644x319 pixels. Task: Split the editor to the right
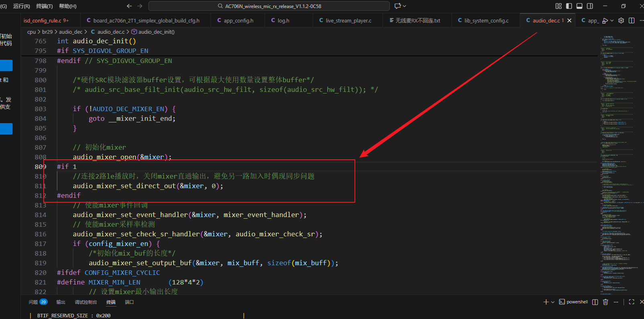click(632, 20)
